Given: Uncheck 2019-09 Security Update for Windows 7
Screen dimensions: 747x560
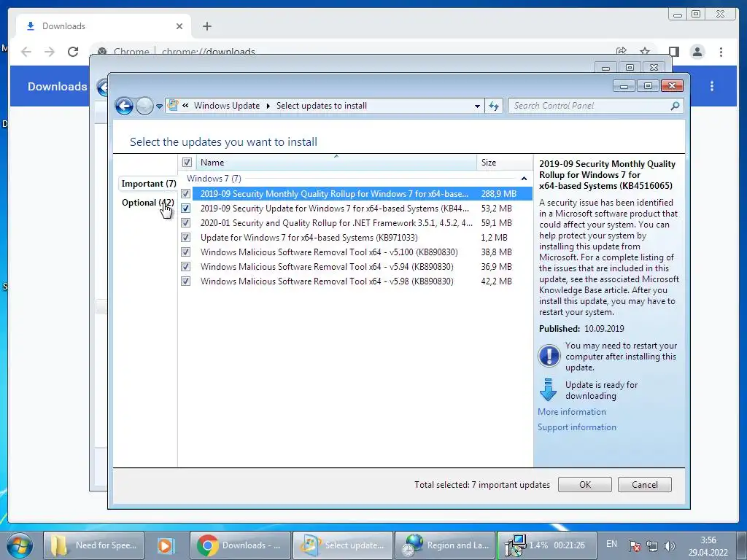Looking at the screenshot, I should coord(186,208).
